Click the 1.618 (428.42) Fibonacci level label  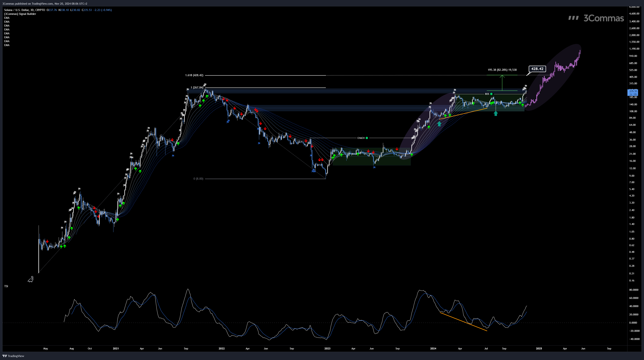pyautogui.click(x=194, y=75)
